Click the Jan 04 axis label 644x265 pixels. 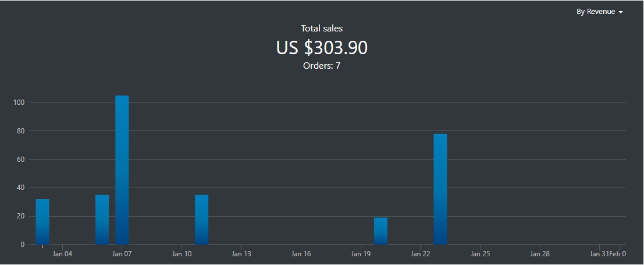click(x=62, y=254)
